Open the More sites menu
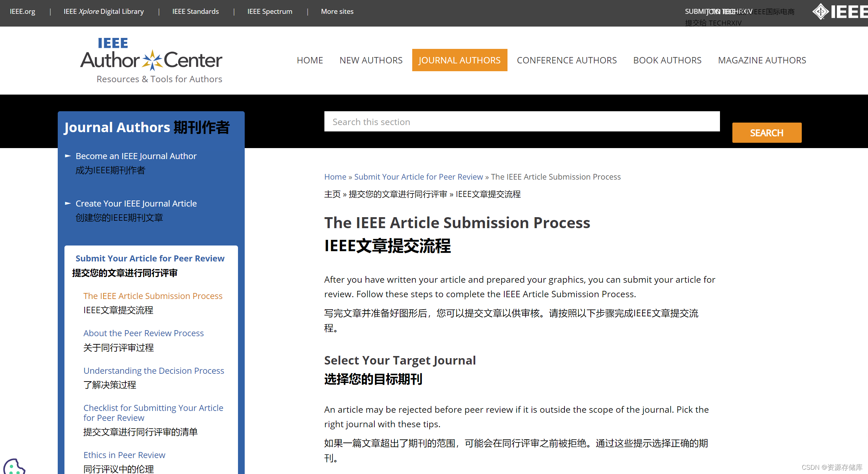This screenshot has height=474, width=868. click(337, 11)
